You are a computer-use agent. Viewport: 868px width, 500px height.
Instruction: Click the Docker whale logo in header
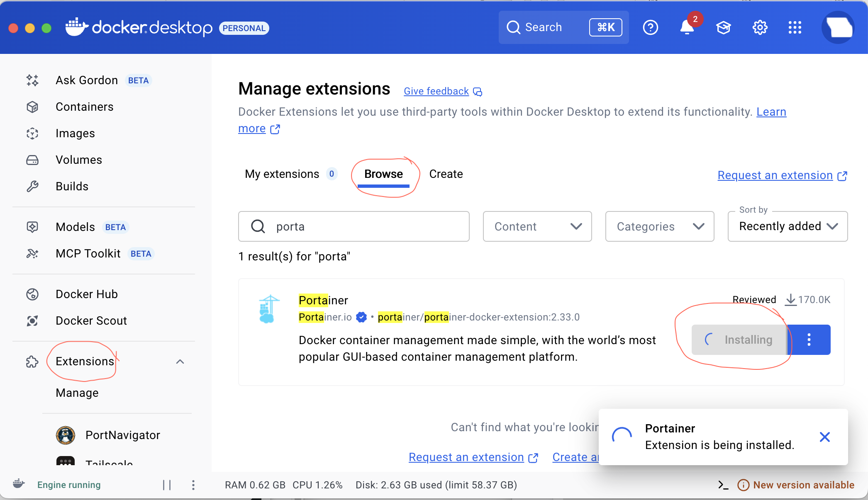[x=77, y=27]
